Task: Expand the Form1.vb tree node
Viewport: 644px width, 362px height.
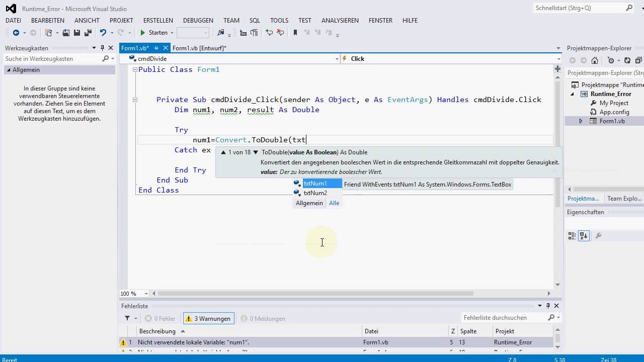Action: 581,121
